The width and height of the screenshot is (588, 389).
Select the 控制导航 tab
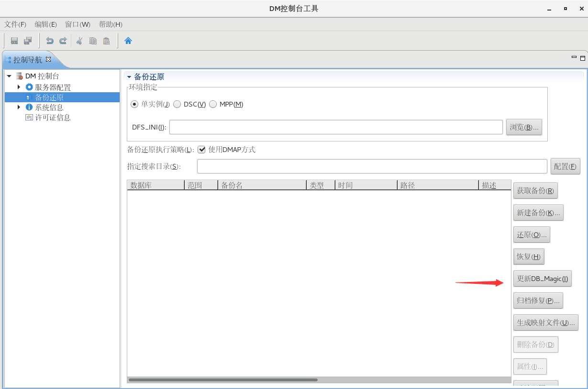[x=28, y=60]
